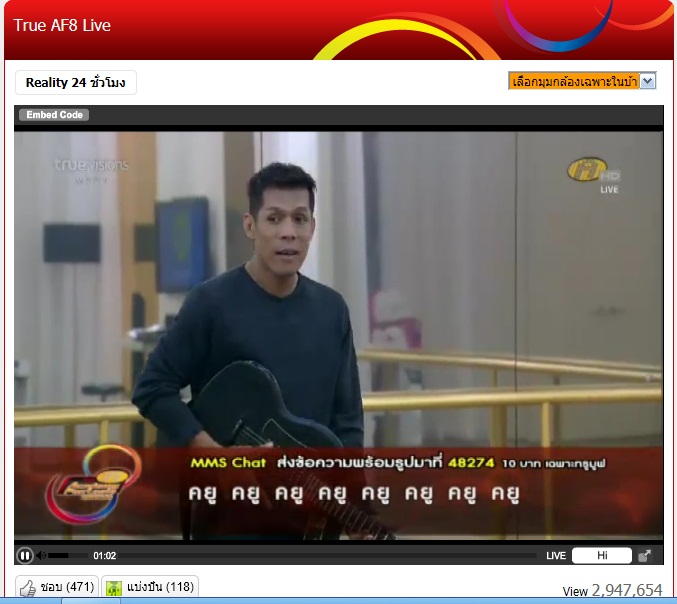Click the ชอบ (471) label

point(67,587)
